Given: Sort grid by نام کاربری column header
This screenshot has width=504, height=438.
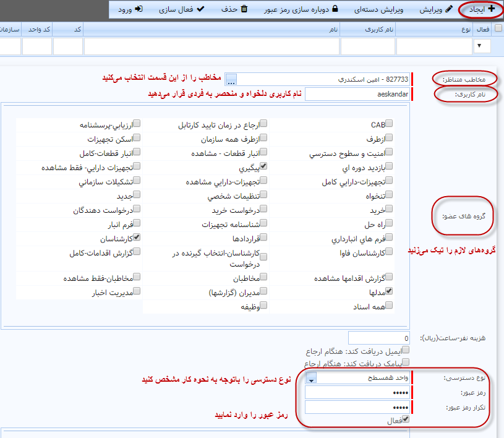Looking at the screenshot, I should (x=367, y=29).
